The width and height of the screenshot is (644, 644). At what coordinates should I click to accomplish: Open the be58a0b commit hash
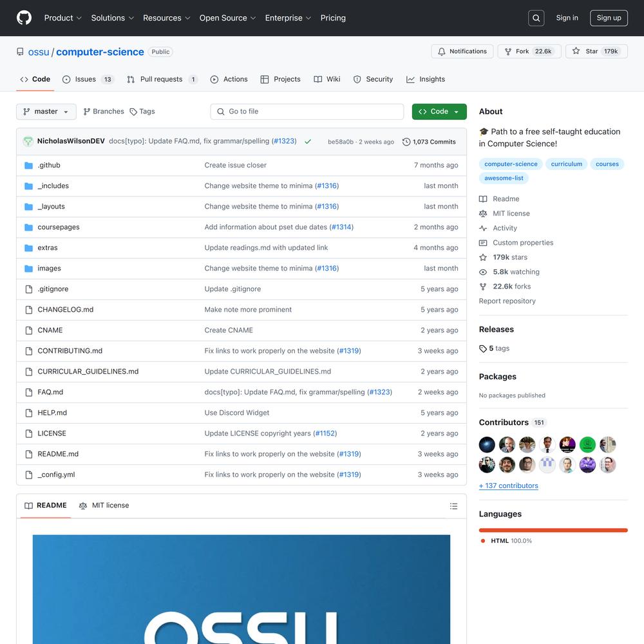click(x=341, y=142)
